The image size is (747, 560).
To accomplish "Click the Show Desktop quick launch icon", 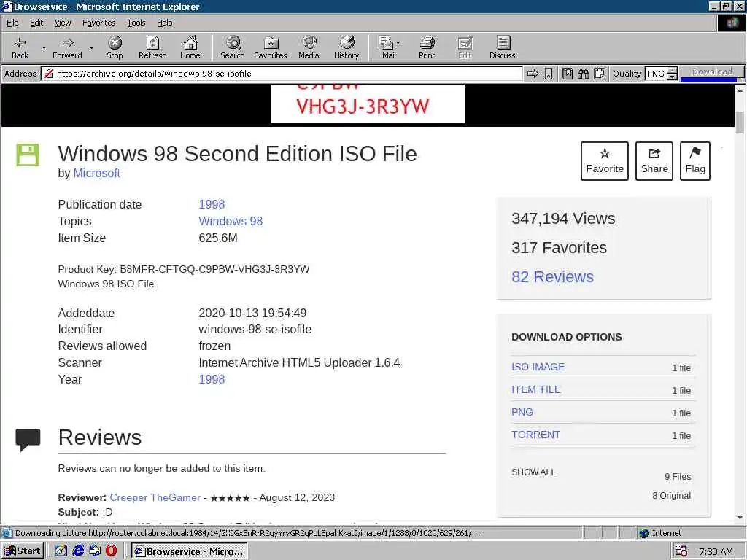I will click(x=61, y=551).
